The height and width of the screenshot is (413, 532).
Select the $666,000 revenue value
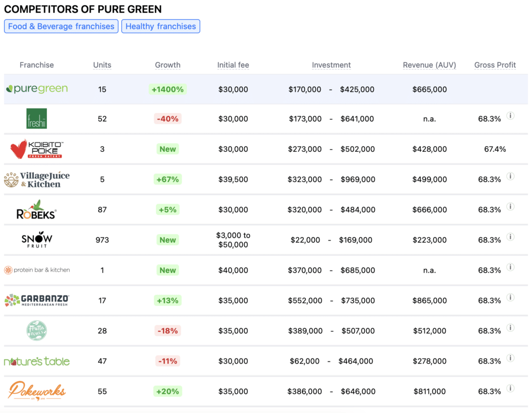coord(430,210)
